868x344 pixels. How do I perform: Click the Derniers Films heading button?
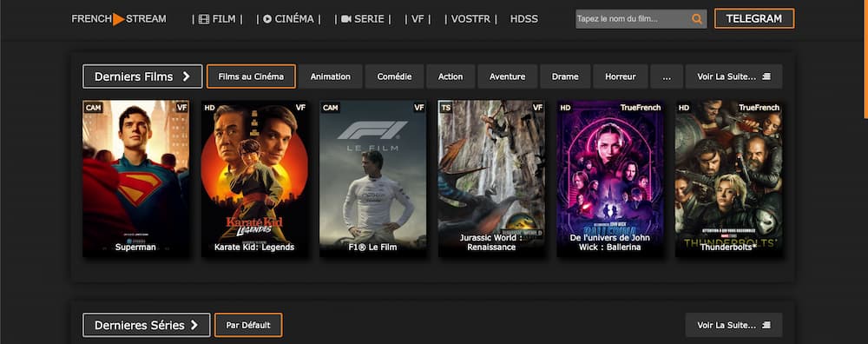pyautogui.click(x=142, y=76)
